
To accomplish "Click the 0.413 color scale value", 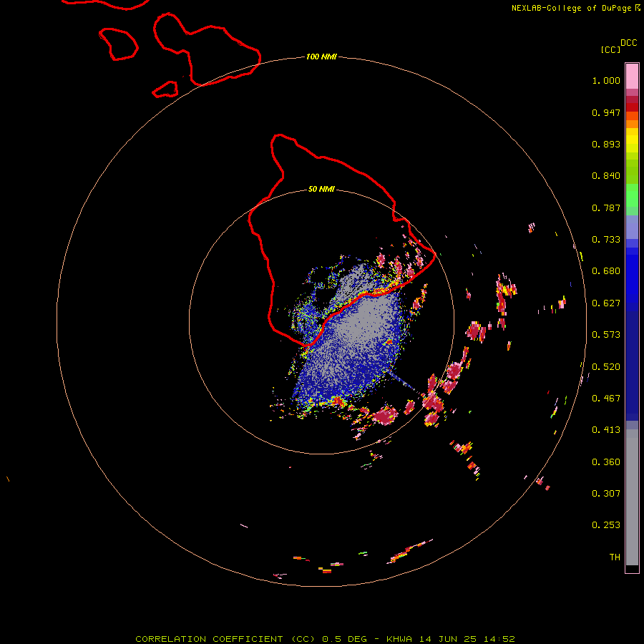I will [x=606, y=430].
